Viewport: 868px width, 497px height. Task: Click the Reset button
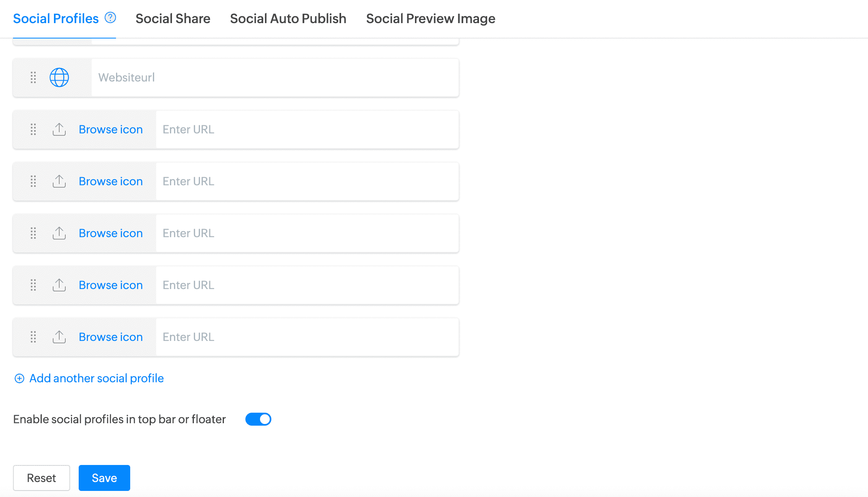pyautogui.click(x=41, y=478)
